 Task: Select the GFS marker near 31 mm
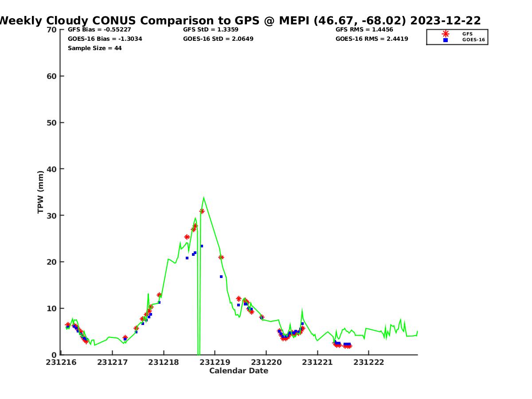pyautogui.click(x=202, y=211)
